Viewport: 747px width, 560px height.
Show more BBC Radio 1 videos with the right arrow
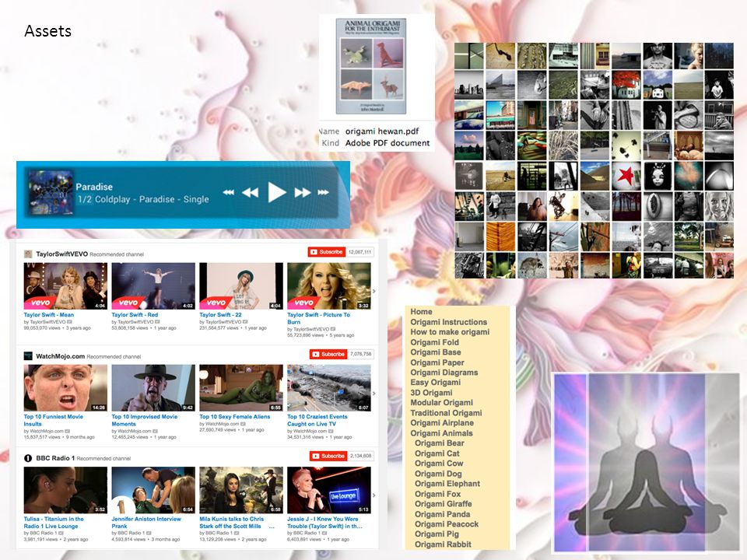coord(374,495)
